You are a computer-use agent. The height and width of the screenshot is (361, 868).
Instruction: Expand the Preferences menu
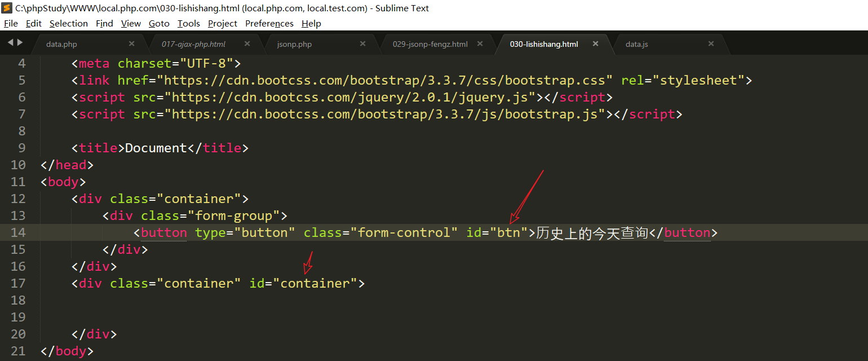pyautogui.click(x=269, y=24)
